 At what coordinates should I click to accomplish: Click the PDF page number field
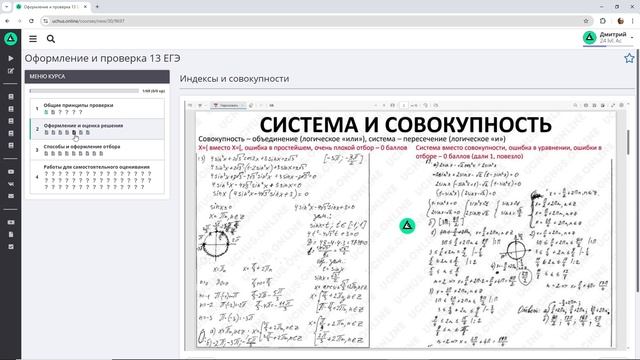point(403,105)
